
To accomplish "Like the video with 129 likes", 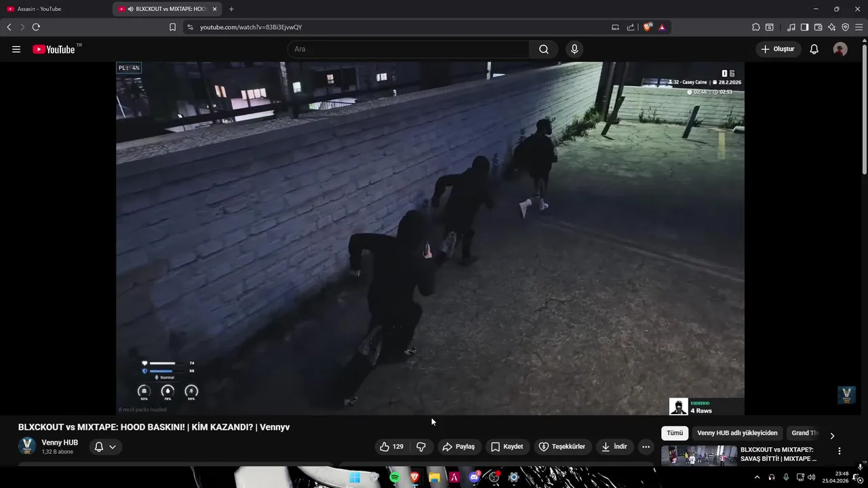I will [x=392, y=447].
